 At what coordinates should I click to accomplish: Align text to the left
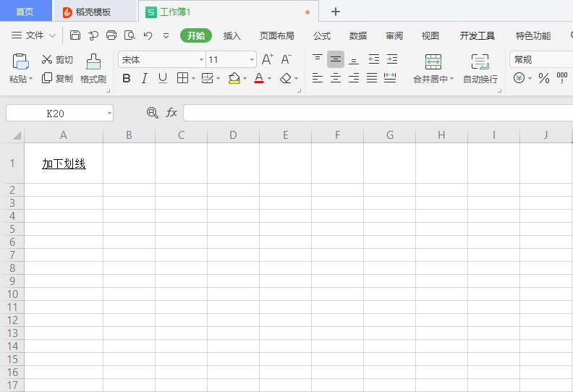tap(317, 77)
